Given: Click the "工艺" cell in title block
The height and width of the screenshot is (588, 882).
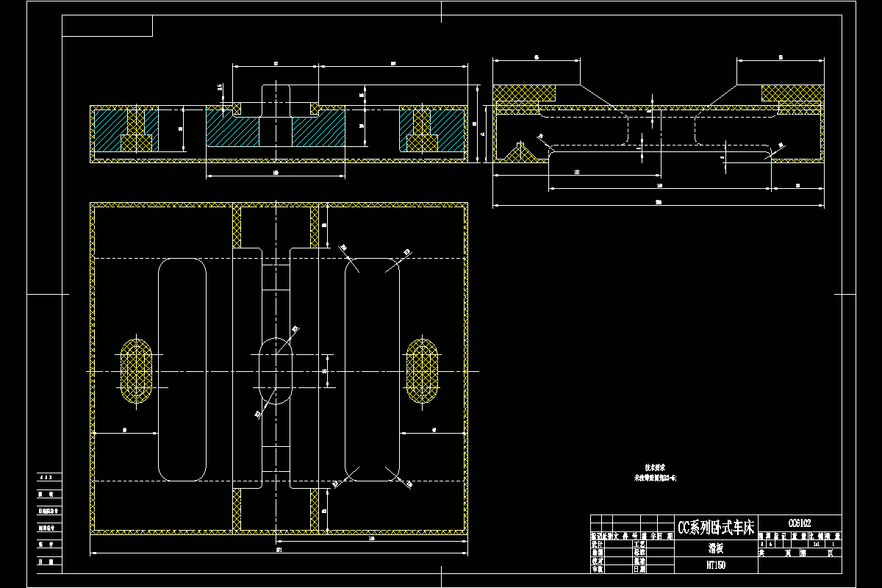Looking at the screenshot, I should pos(639,544).
